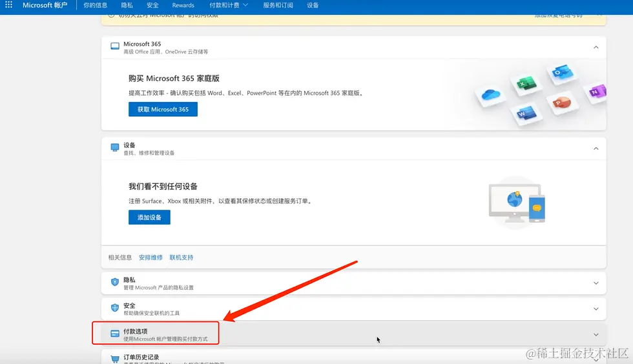Click the 安全 section title text
This screenshot has height=364, width=633.
(x=129, y=305)
